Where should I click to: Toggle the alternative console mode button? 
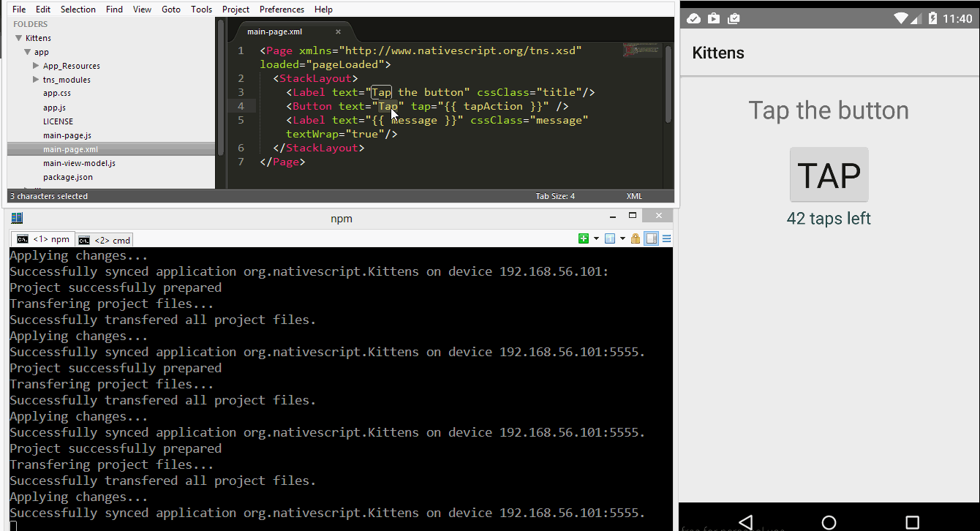point(651,238)
